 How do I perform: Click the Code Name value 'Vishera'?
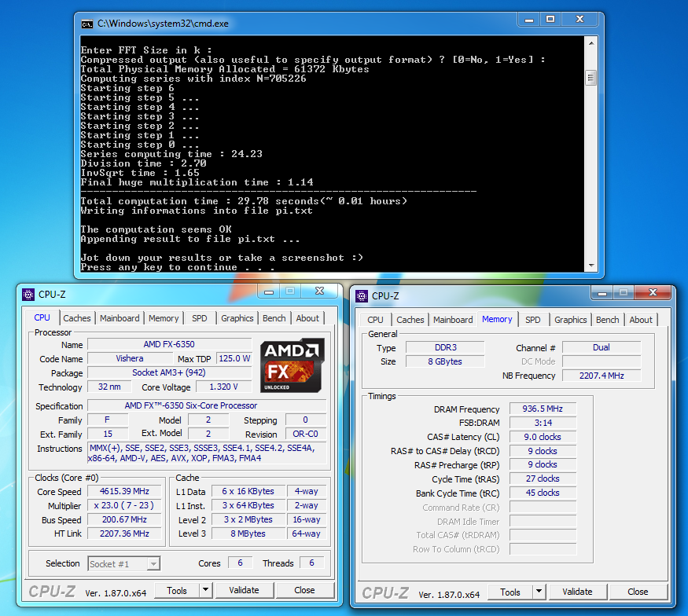[x=130, y=358]
